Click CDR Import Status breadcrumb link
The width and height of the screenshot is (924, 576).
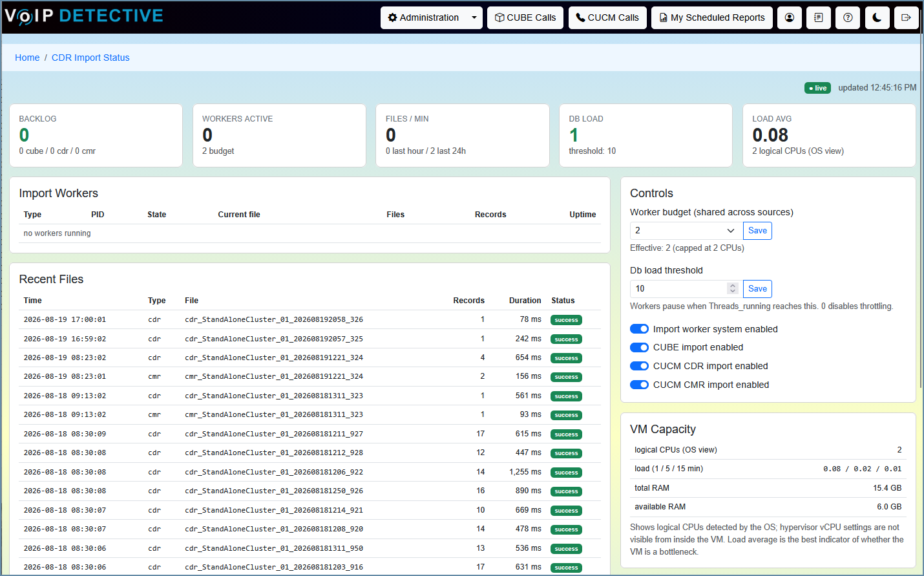pyautogui.click(x=90, y=58)
